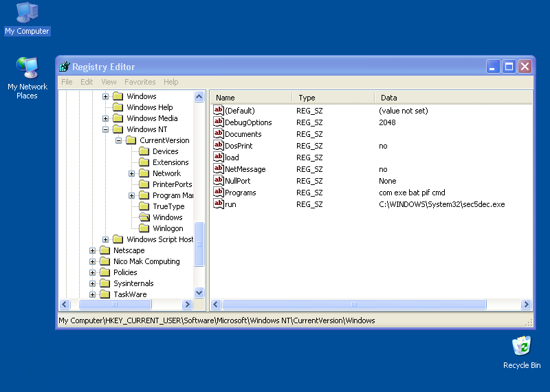Click the string icon beside load value
Screen dimensions: 550x392
click(x=218, y=157)
